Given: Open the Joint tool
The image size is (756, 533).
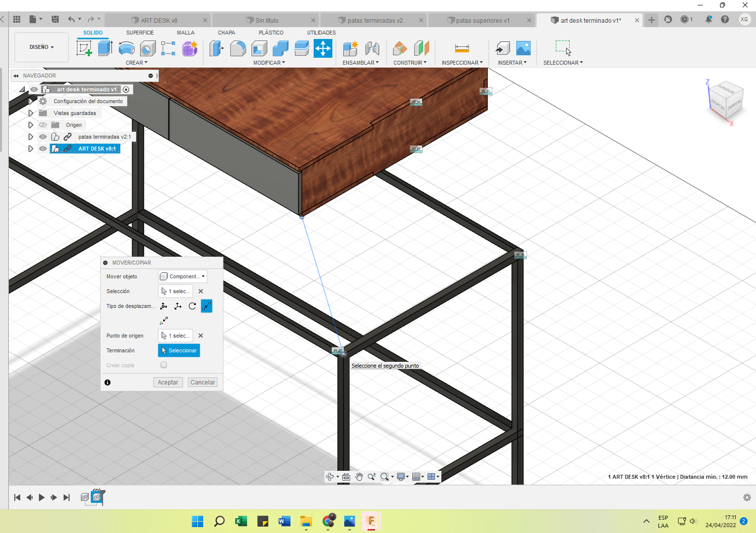Looking at the screenshot, I should (x=372, y=48).
